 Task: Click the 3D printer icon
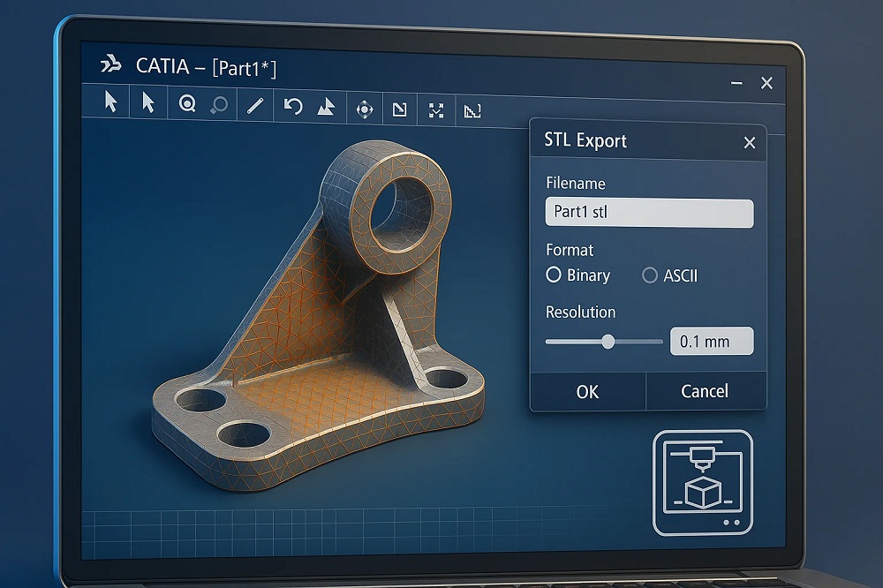[x=703, y=483]
